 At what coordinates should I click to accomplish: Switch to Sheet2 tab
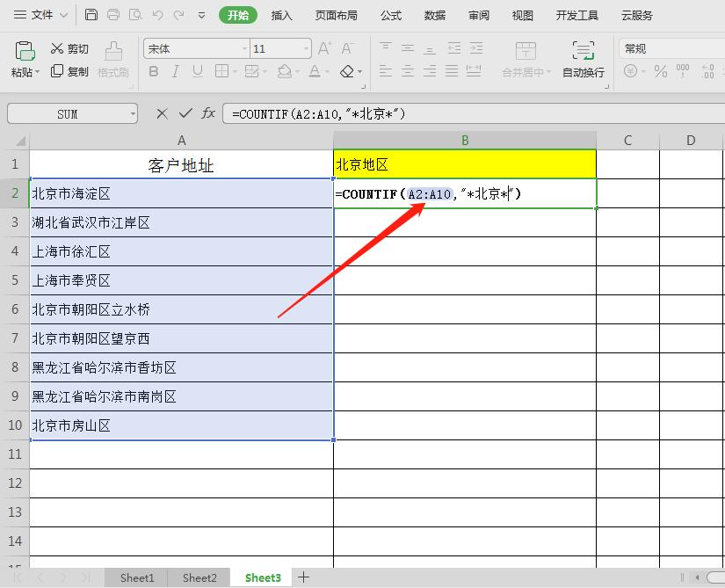point(199,577)
